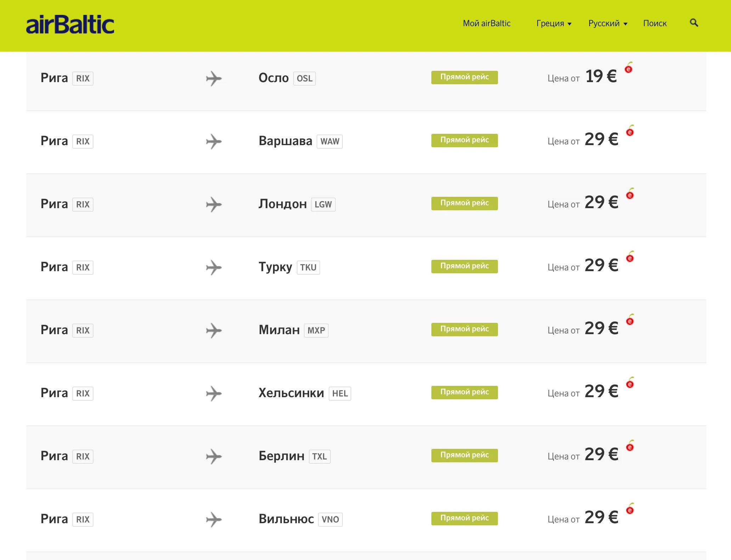Click the cherry icon beside Milan price
The image size is (731, 560).
tap(630, 320)
